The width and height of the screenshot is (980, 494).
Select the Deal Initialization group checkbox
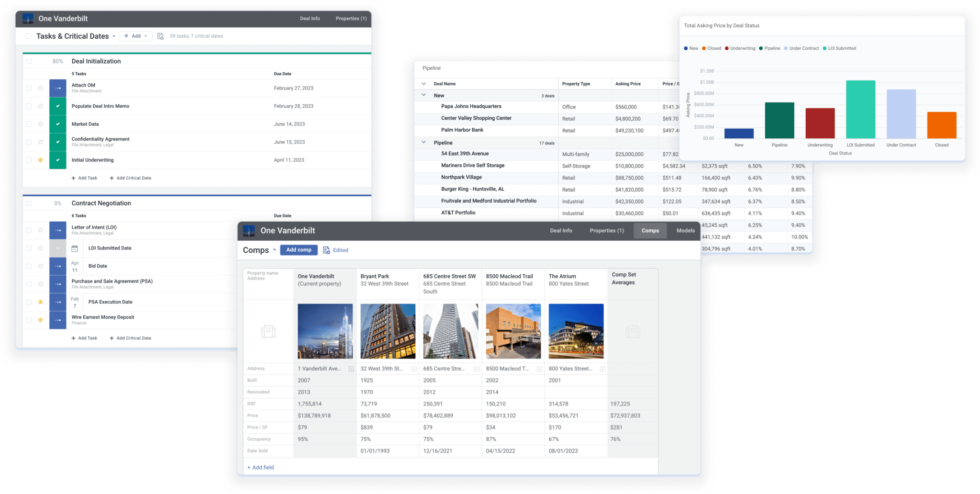pos(29,61)
